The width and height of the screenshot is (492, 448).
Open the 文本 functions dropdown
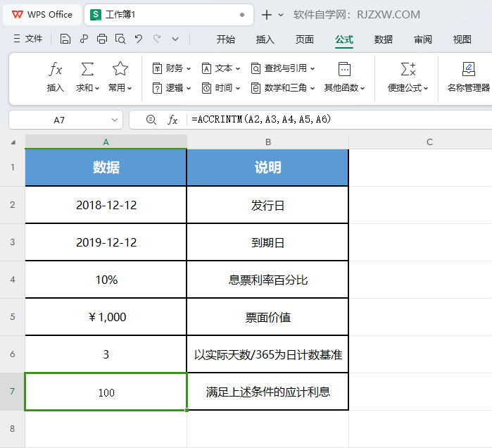[221, 68]
